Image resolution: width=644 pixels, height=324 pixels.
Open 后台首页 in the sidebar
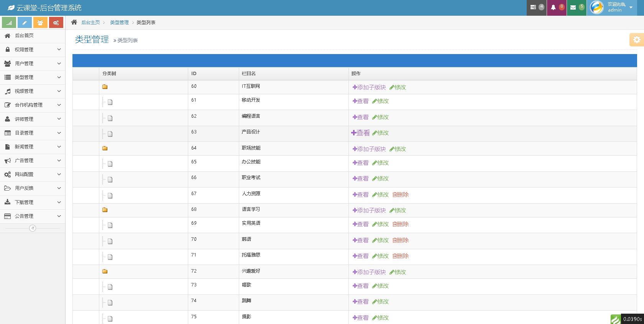point(24,36)
